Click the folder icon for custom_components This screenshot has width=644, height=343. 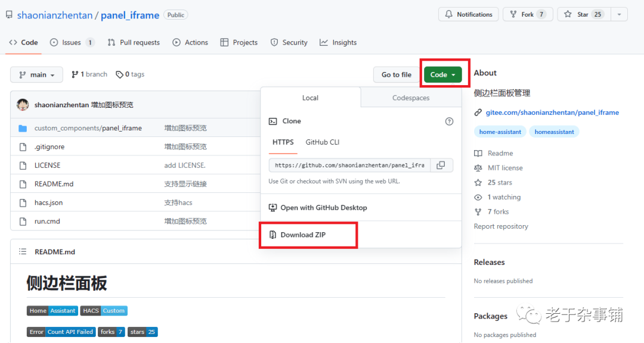click(x=23, y=128)
